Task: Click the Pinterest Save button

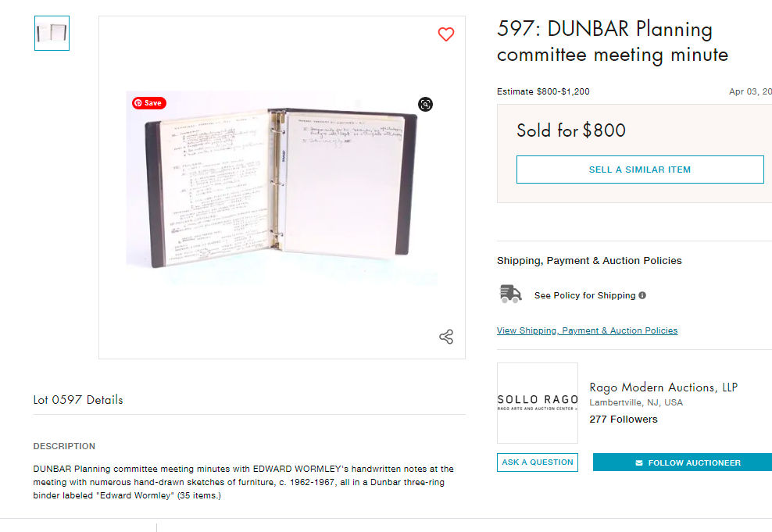Action: [149, 103]
